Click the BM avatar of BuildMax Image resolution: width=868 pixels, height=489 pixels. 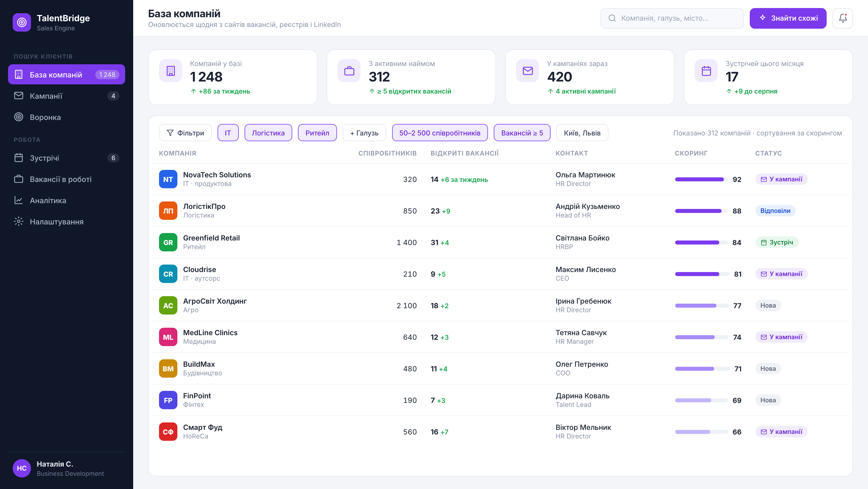[x=168, y=369]
